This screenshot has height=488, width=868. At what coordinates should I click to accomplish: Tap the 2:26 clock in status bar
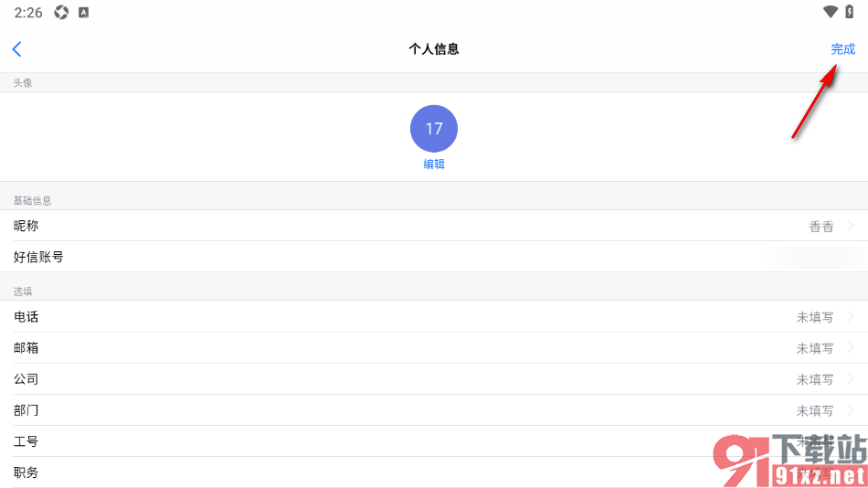[28, 12]
